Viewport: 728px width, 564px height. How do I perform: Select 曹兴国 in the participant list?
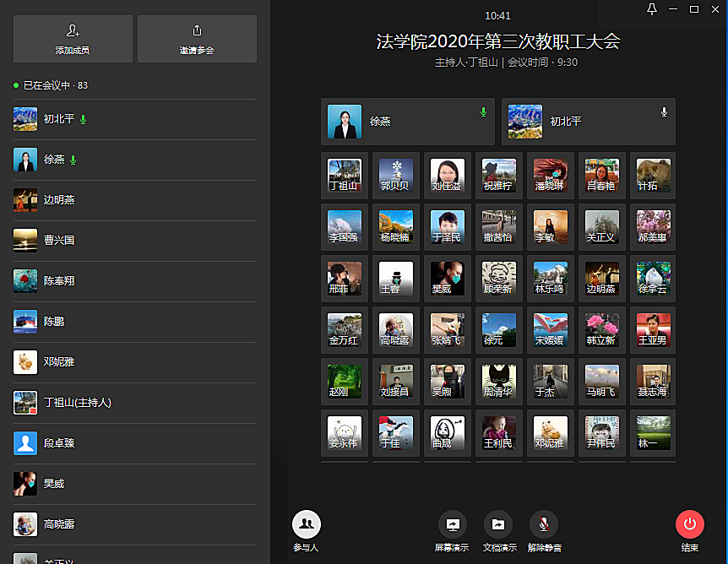point(59,241)
